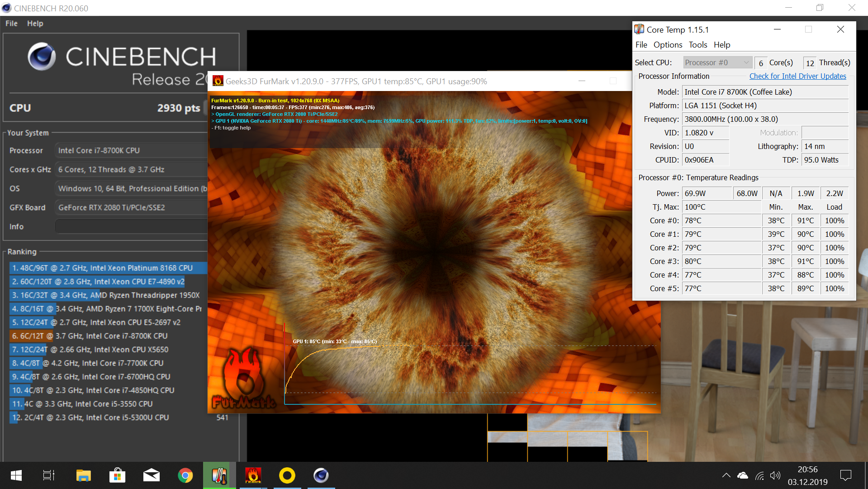Open the Windows Start menu
Viewport: 868px width, 489px height.
click(16, 475)
